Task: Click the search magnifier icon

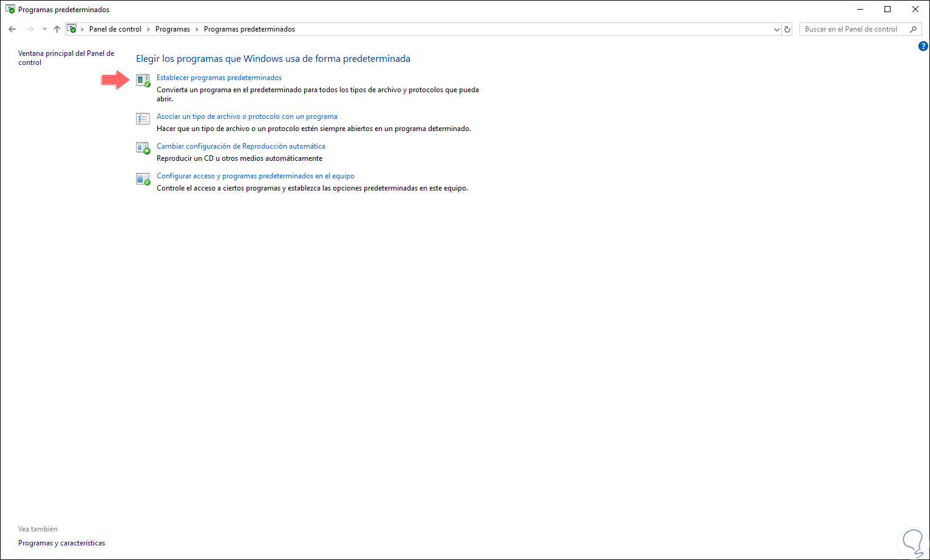Action: click(x=913, y=29)
